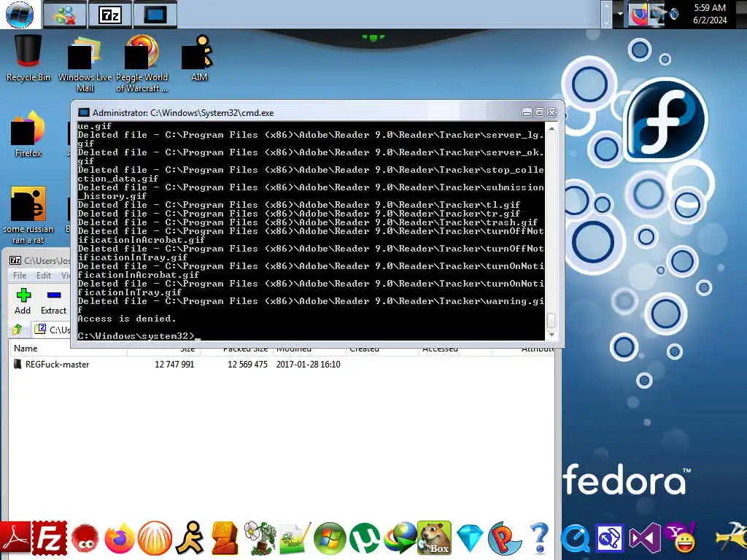
Task: Select the AIM desktop shortcut
Action: coord(198,58)
